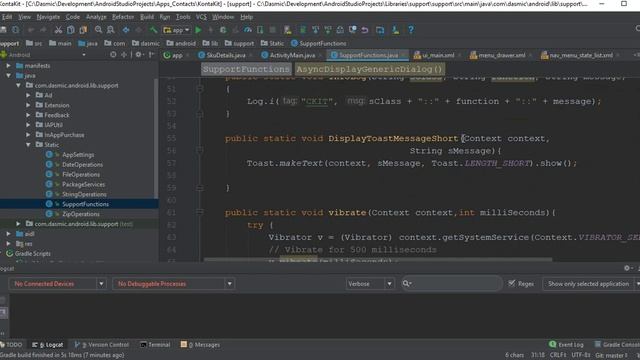The width and height of the screenshot is (640, 360).
Task: Open the Gradle Console tool window
Action: coord(617,345)
